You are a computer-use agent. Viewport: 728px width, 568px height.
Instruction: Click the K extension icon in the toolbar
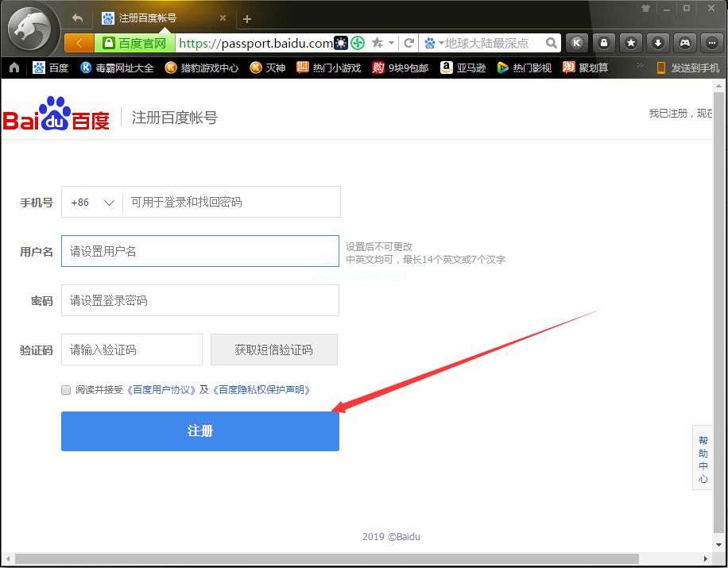pos(577,43)
